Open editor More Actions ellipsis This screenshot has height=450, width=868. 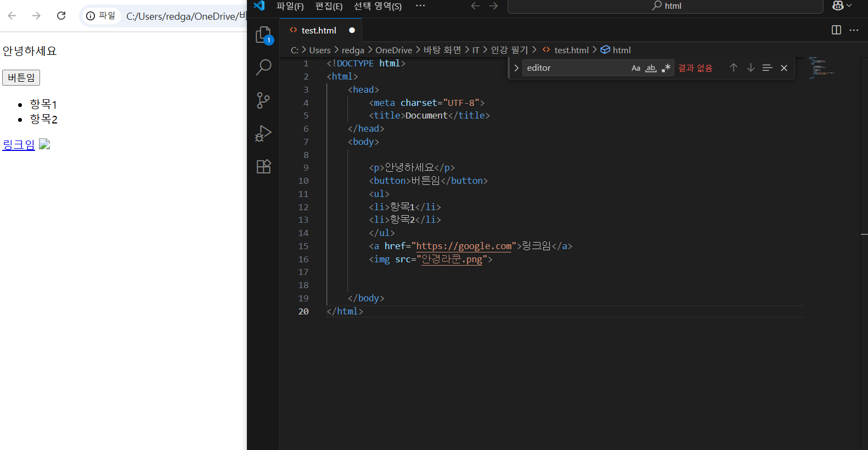point(854,30)
